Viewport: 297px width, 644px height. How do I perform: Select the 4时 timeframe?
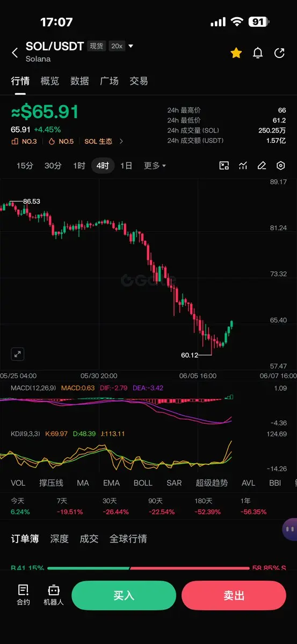103,166
